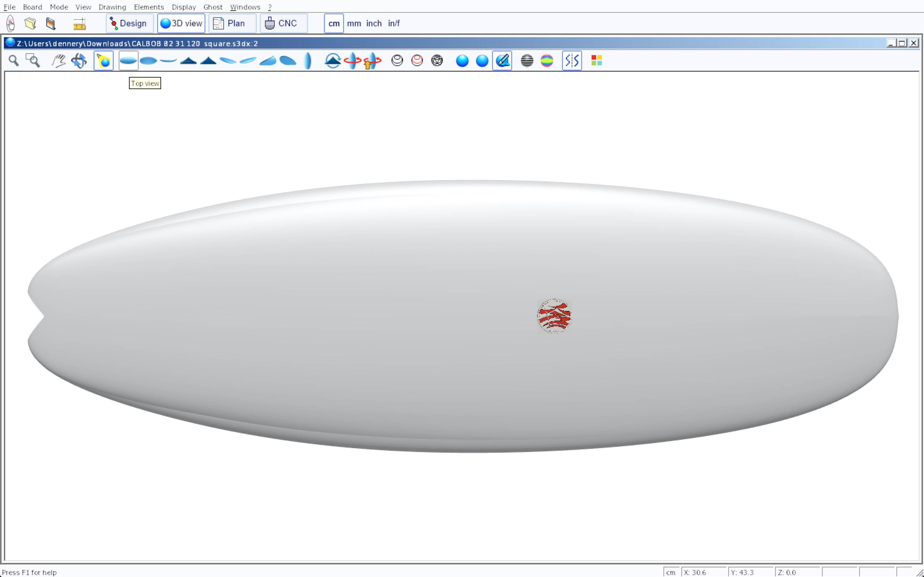Activate the hand pan tool
This screenshot has width=924, height=577.
click(58, 61)
